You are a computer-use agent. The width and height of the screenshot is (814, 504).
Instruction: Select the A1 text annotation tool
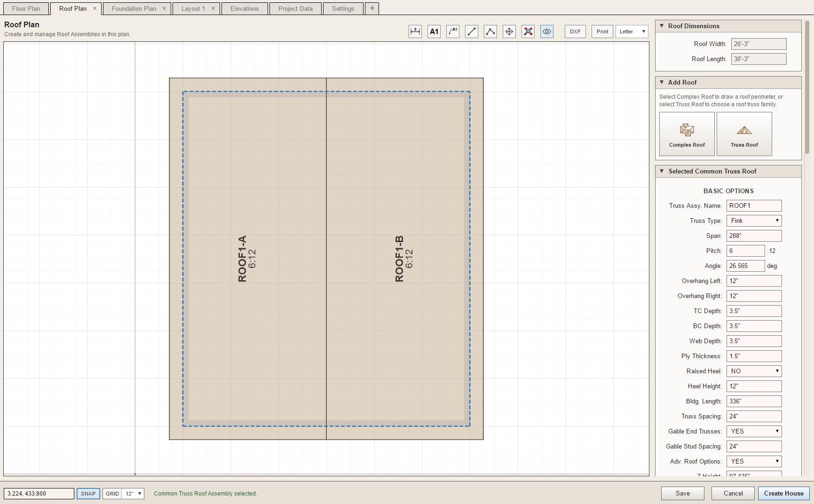pos(434,31)
